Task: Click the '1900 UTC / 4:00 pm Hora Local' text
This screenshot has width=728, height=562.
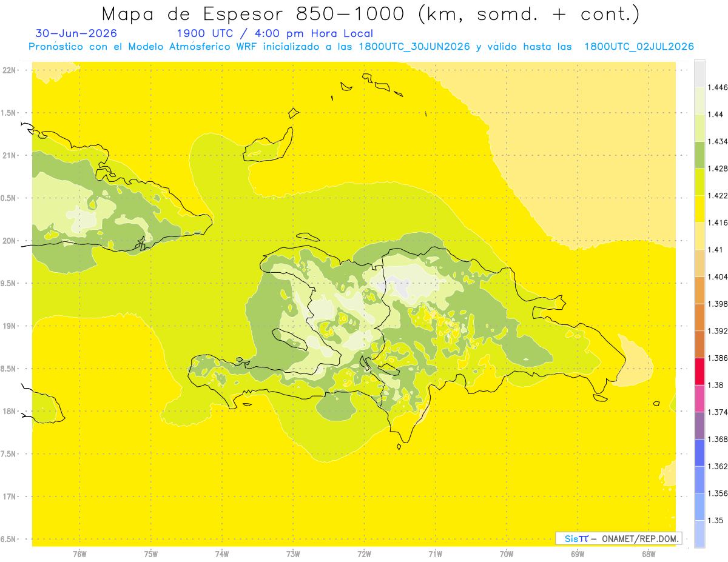Action: (x=275, y=33)
